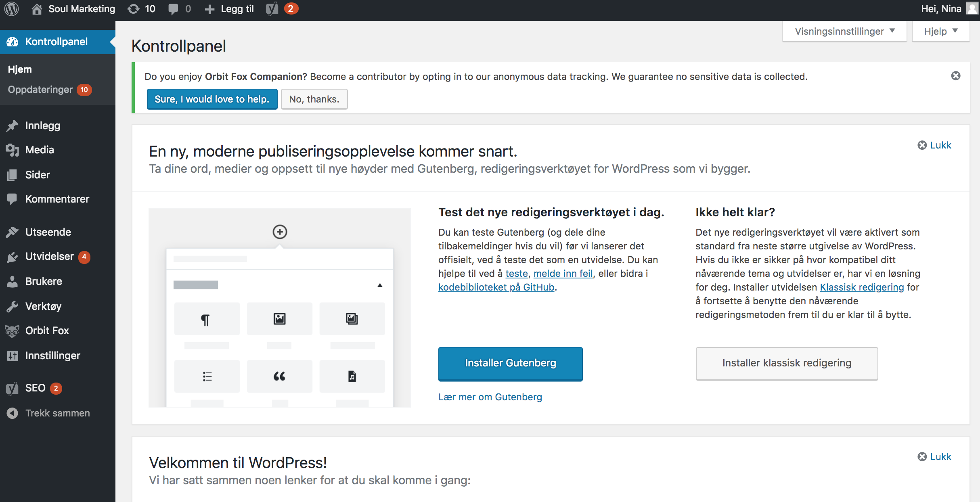Expand Visningsinnstillinger screen options
The width and height of the screenshot is (980, 502).
(845, 31)
